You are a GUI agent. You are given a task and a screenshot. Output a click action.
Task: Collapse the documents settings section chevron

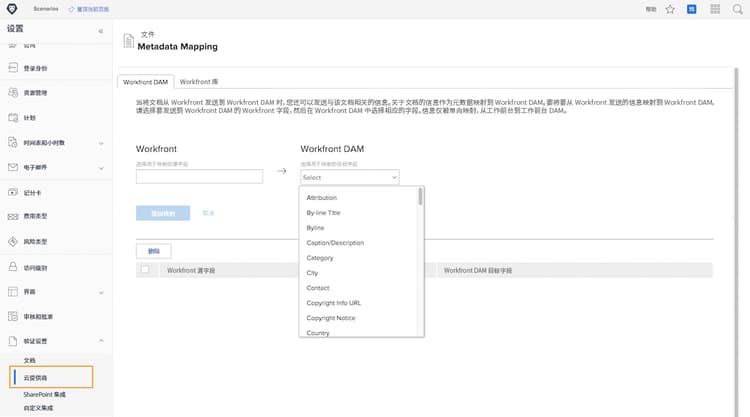tap(101, 340)
